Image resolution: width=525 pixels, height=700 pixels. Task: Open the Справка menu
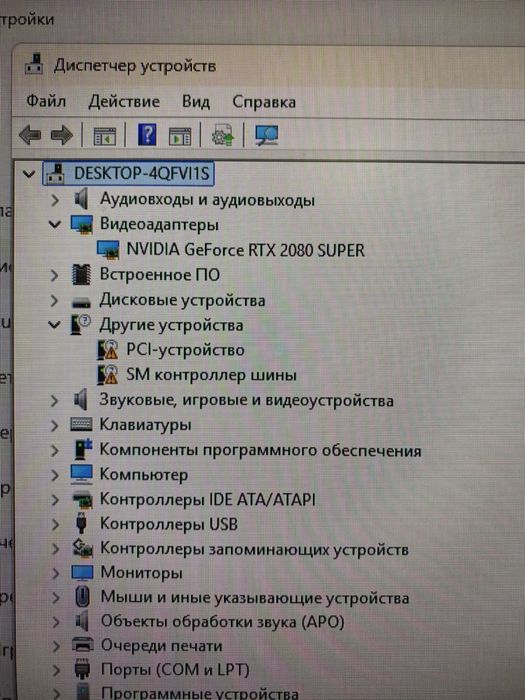[x=264, y=102]
